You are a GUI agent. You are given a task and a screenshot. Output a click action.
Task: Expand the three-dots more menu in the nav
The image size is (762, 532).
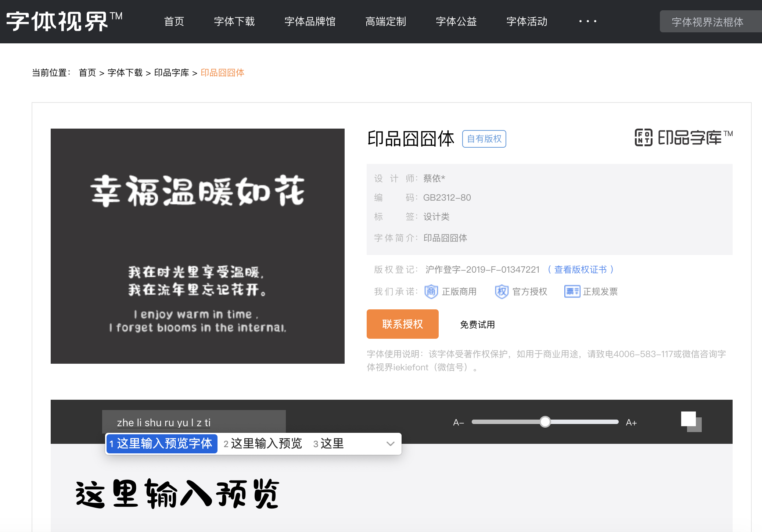point(588,21)
